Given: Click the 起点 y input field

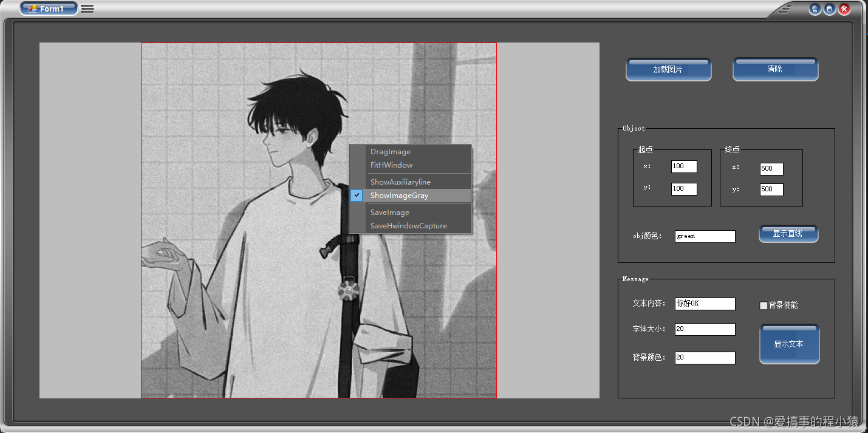Looking at the screenshot, I should coord(684,189).
